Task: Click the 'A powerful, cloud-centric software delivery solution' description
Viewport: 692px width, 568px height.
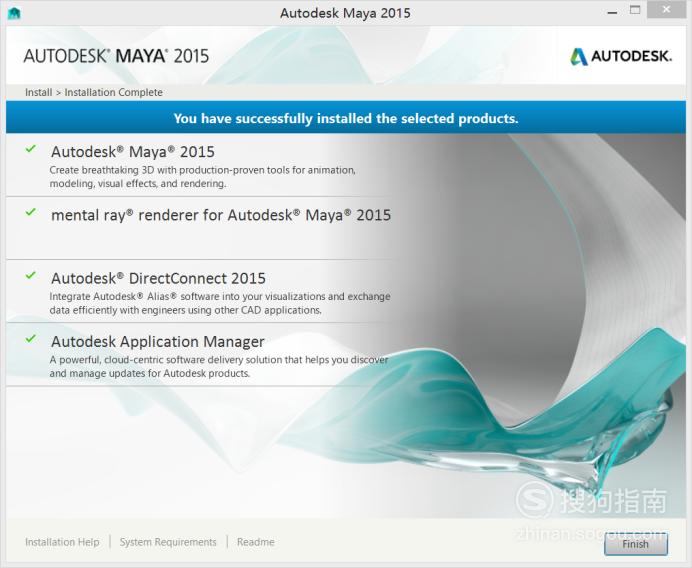Action: [219, 366]
